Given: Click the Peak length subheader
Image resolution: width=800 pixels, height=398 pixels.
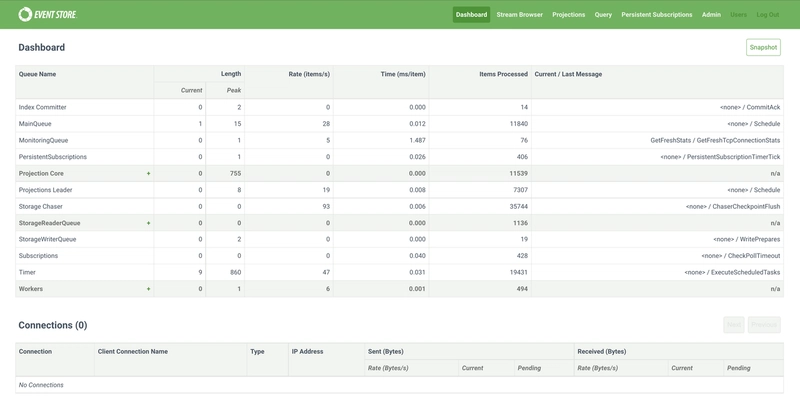Looking at the screenshot, I should coord(234,90).
